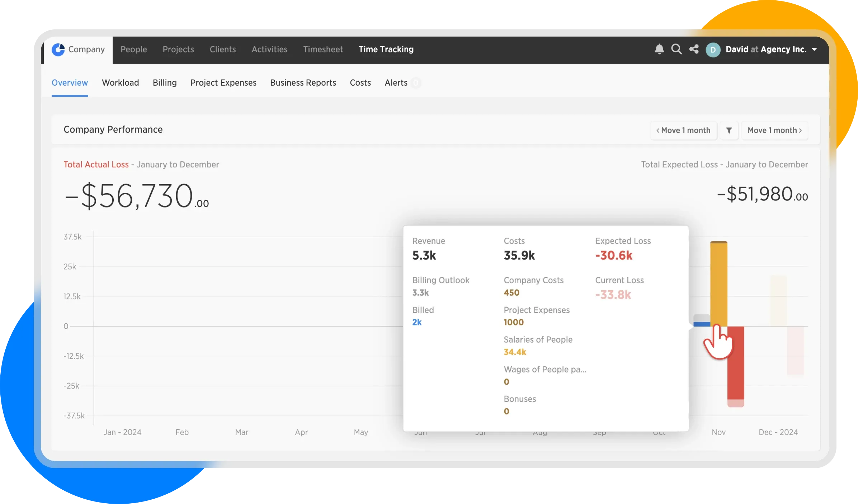Click the share icon in top bar
The width and height of the screenshot is (858, 504).
[694, 49]
